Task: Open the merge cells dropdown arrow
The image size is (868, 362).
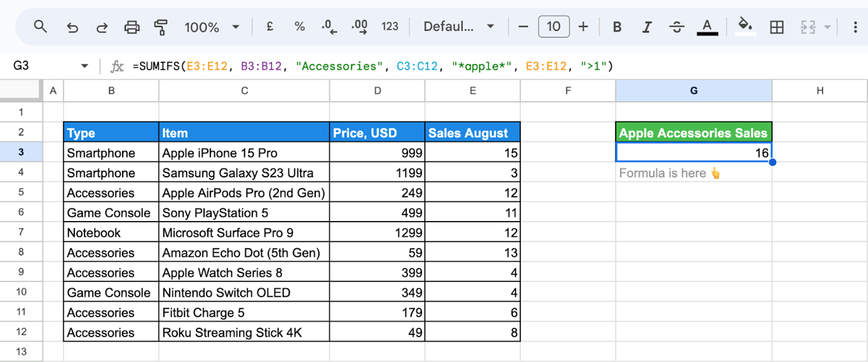Action: (x=827, y=27)
